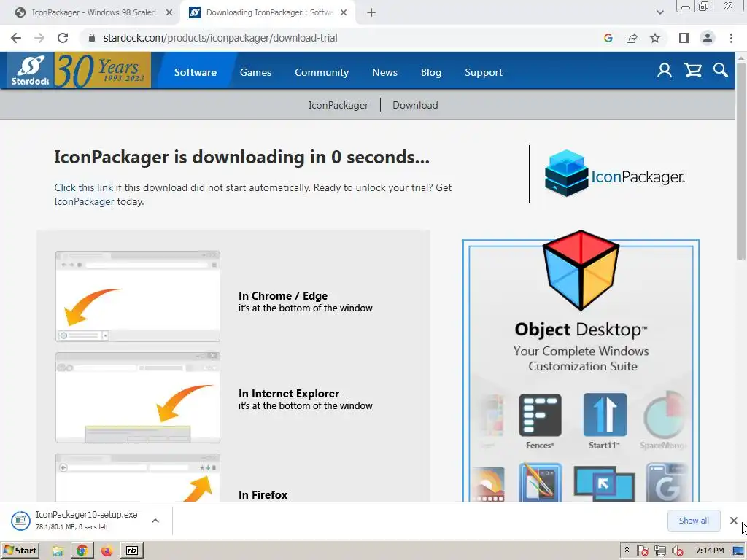The width and height of the screenshot is (747, 560).
Task: Open the Software menu
Action: (196, 72)
